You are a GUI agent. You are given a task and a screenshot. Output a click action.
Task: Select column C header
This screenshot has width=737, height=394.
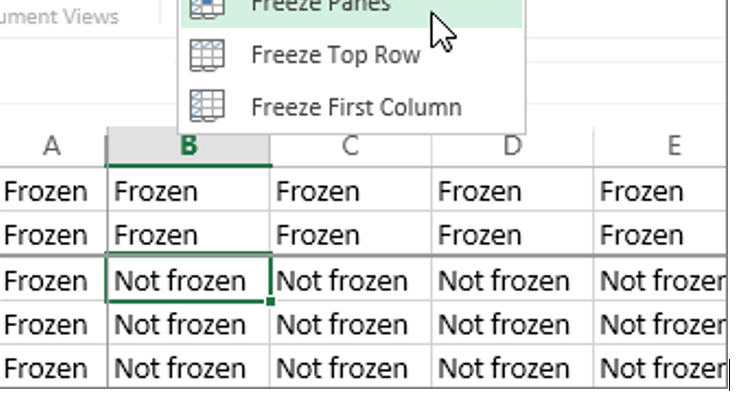click(351, 146)
